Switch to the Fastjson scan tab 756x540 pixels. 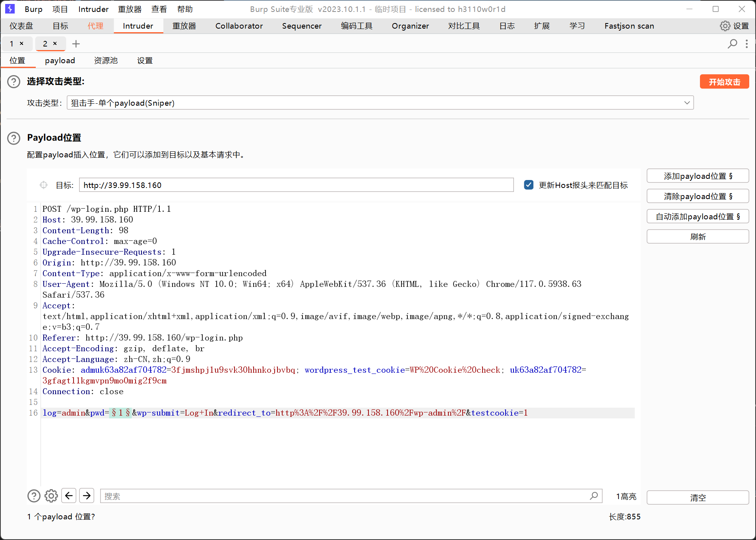coord(629,26)
